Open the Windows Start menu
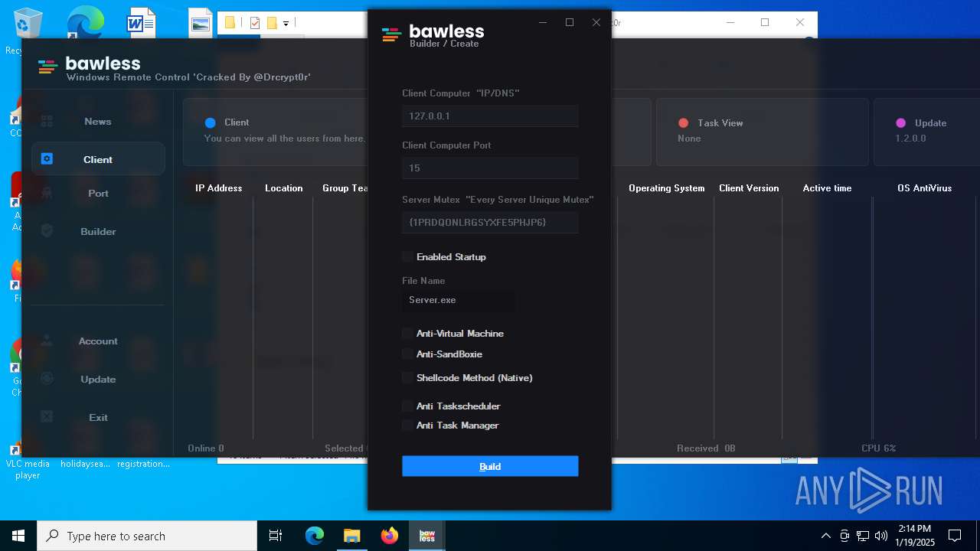 (18, 536)
